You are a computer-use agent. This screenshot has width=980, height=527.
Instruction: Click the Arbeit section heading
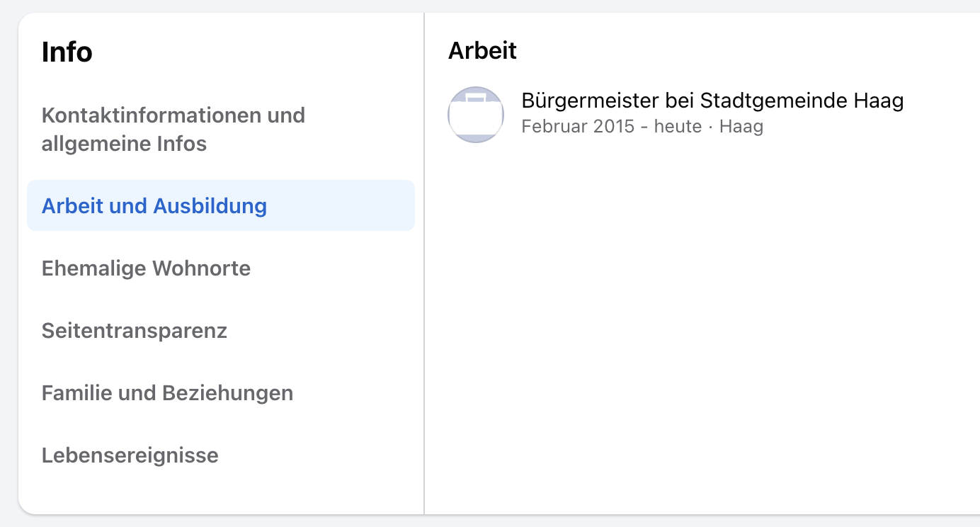tap(482, 50)
